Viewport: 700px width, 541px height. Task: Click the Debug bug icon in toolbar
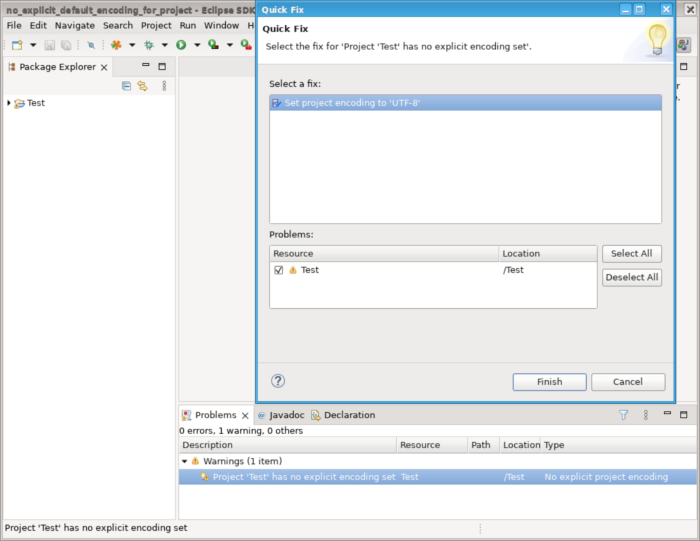(x=149, y=45)
